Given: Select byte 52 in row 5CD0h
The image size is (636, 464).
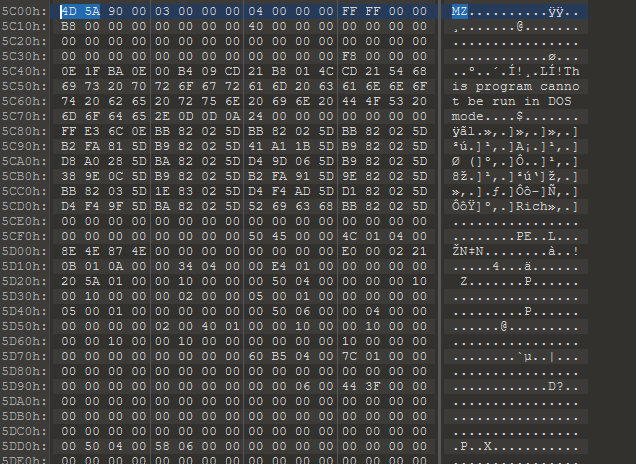Looking at the screenshot, I should [x=256, y=206].
